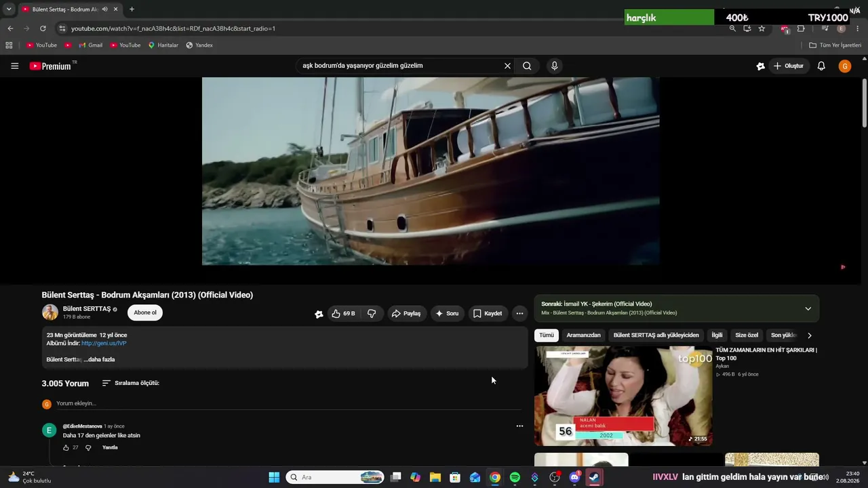Clear the YouTube search box text
This screenshot has height=488, width=868.
(x=507, y=66)
